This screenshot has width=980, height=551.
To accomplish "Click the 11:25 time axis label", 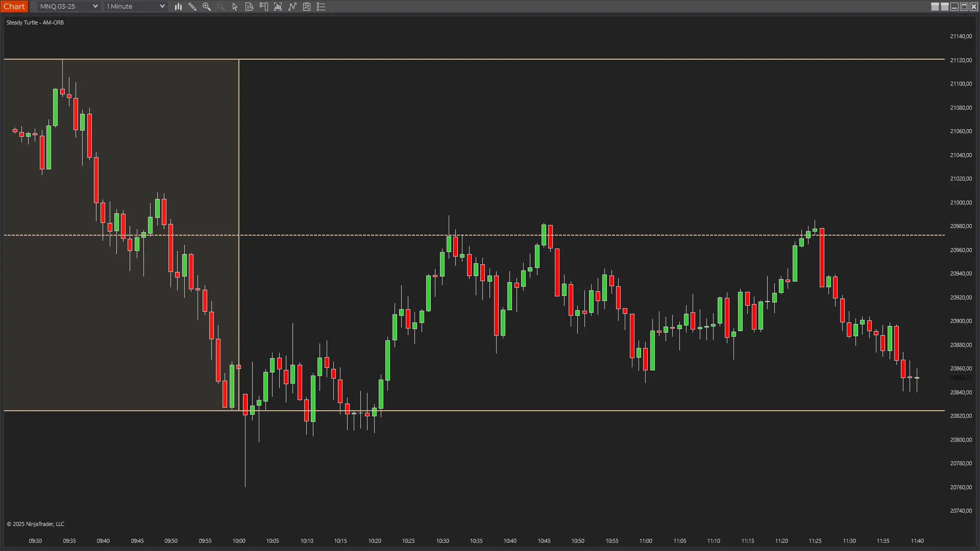I will pyautogui.click(x=815, y=541).
